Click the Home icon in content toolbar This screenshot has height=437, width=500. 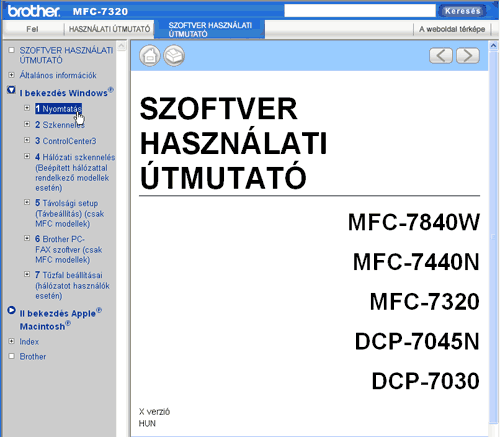tap(150, 55)
